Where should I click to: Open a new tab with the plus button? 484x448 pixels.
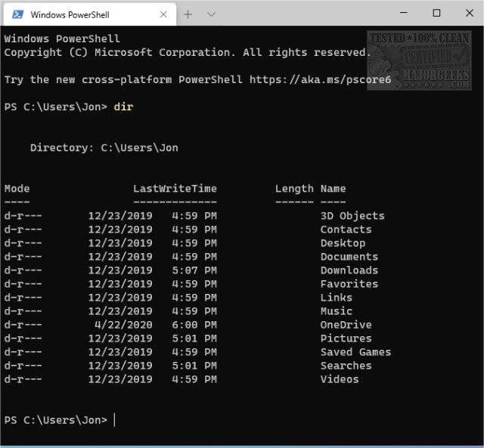188,14
